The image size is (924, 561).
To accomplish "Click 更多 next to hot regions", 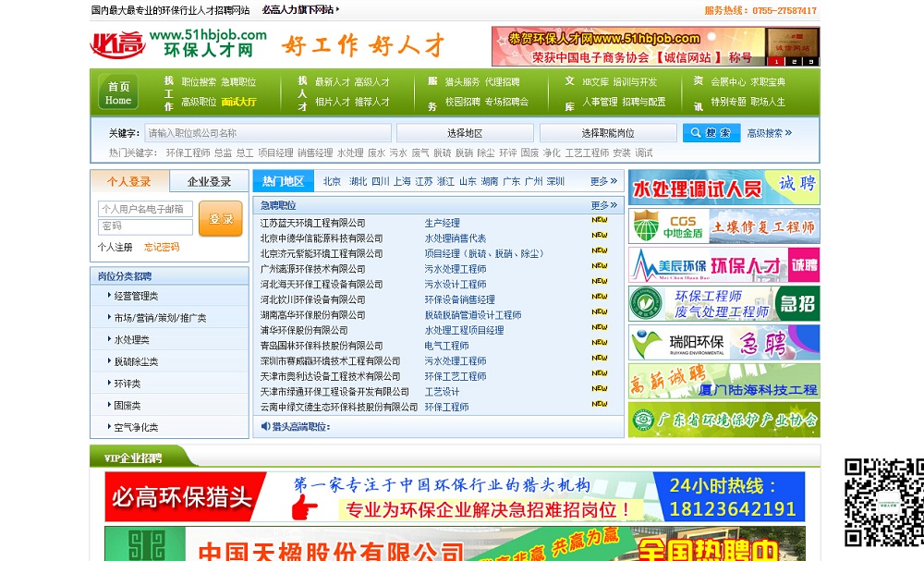I will (x=603, y=181).
